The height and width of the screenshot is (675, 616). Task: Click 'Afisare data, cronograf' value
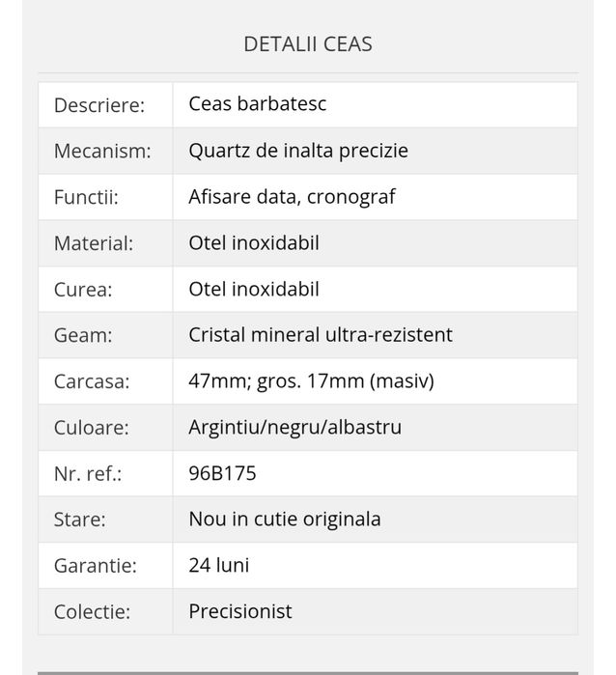(x=292, y=197)
